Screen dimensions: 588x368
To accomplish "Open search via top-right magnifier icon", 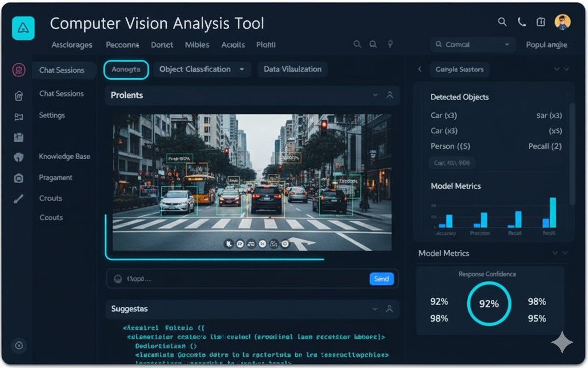I will (502, 22).
